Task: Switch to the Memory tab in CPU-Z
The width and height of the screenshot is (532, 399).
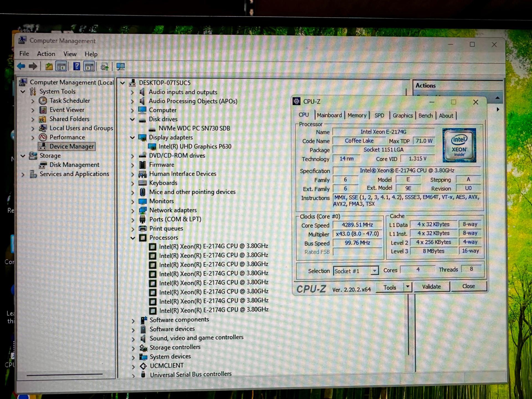Action: pyautogui.click(x=357, y=116)
